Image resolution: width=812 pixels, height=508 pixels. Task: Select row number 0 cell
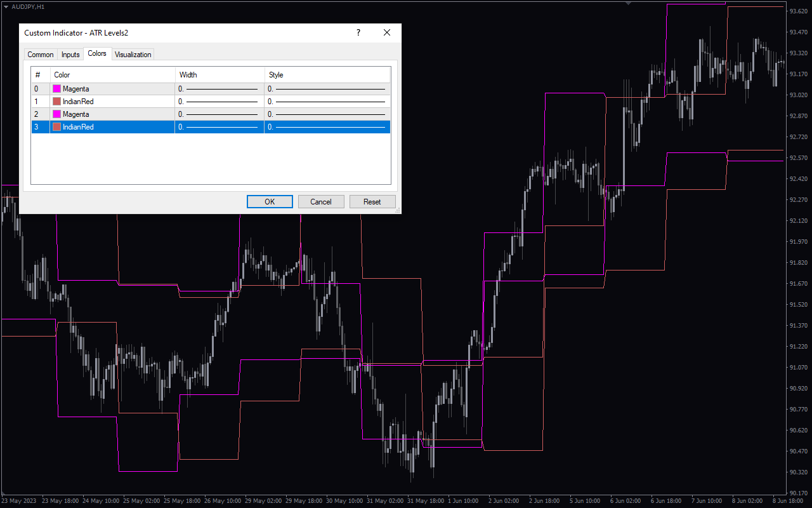pyautogui.click(x=41, y=89)
